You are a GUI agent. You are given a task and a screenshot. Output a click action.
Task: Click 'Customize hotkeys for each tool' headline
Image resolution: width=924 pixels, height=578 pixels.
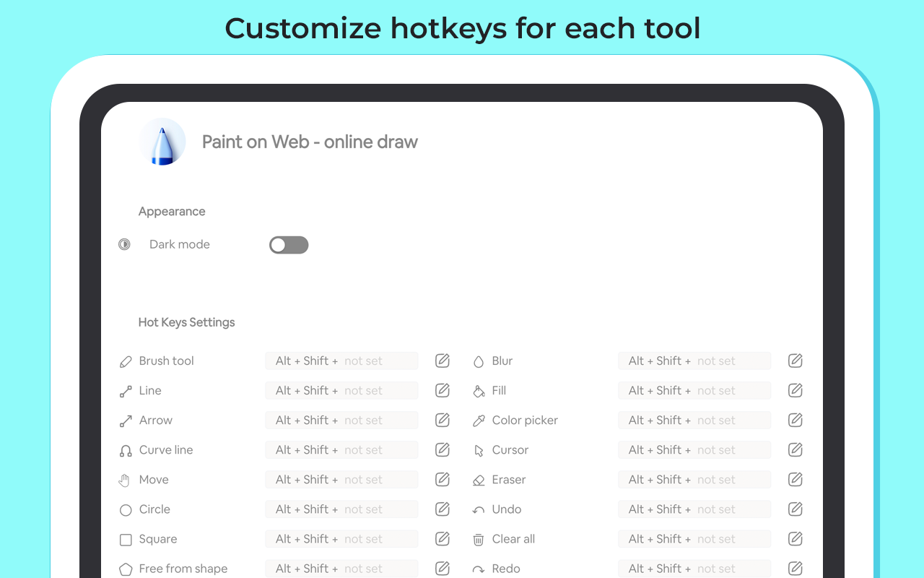tap(463, 28)
